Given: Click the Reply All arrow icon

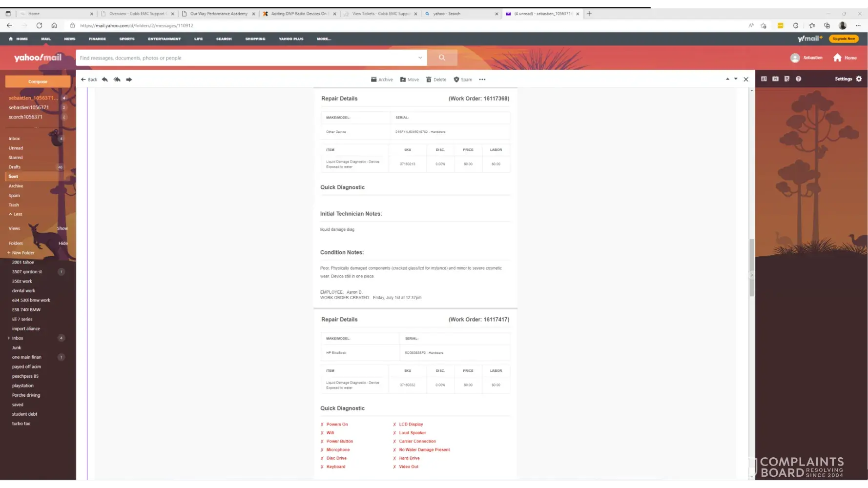Looking at the screenshot, I should click(117, 80).
